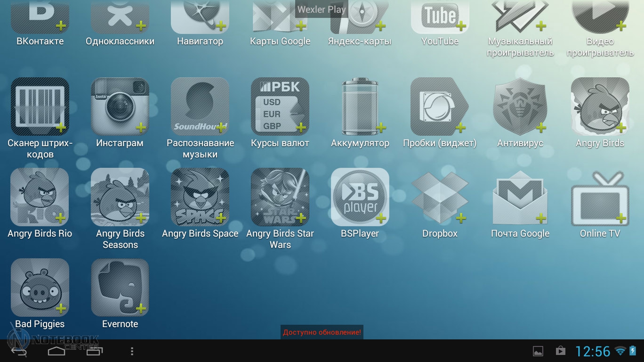The image size is (644, 362).
Task: Open the Антивирус Dr.Web app
Action: (520, 107)
